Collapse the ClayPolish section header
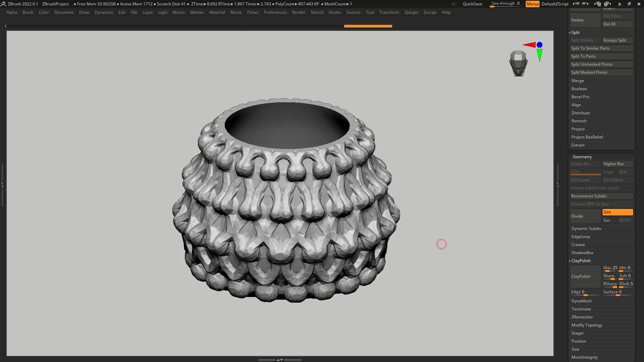This screenshot has width=644, height=362. coord(581,261)
